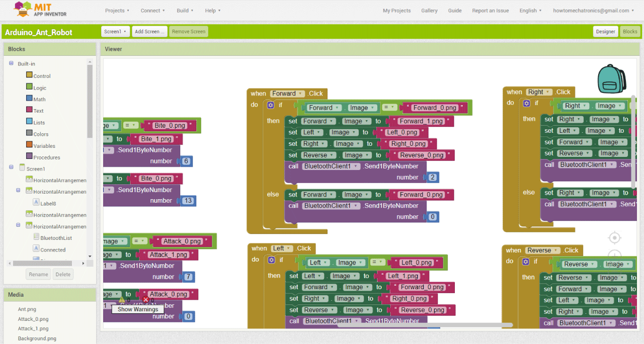Click the Add Screen button
Screen dimensions: 644x344
149,32
